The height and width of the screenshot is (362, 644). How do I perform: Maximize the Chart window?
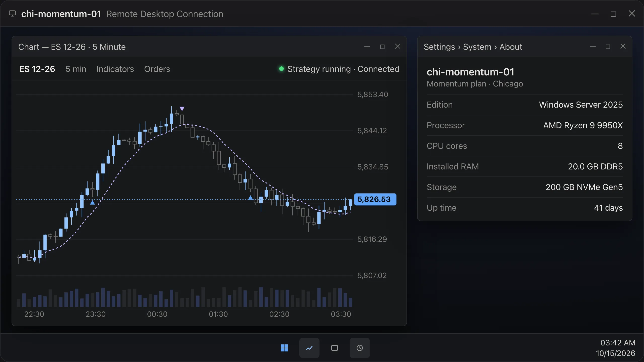click(x=382, y=47)
